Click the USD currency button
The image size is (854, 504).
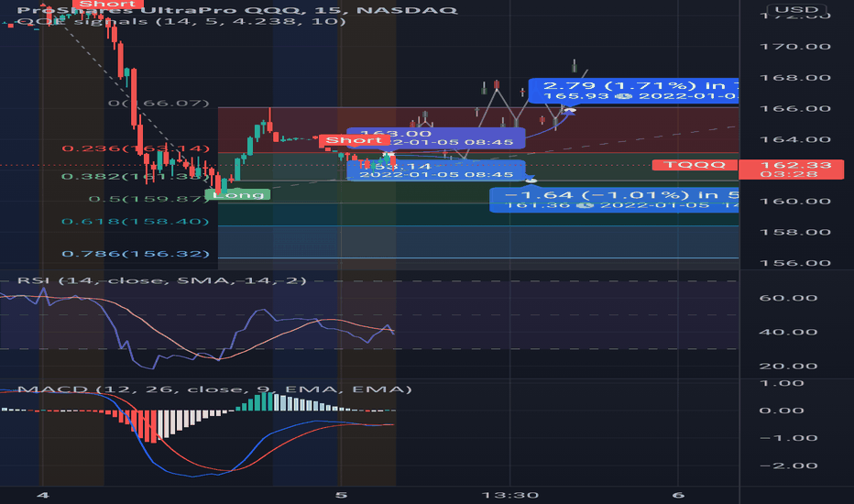point(796,10)
